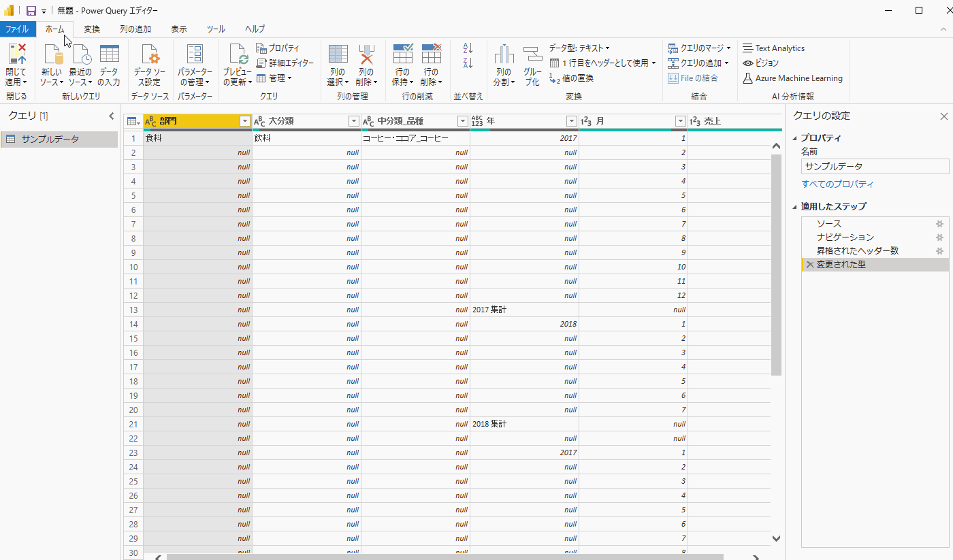Open the 年 column filter dropdown

(x=572, y=121)
